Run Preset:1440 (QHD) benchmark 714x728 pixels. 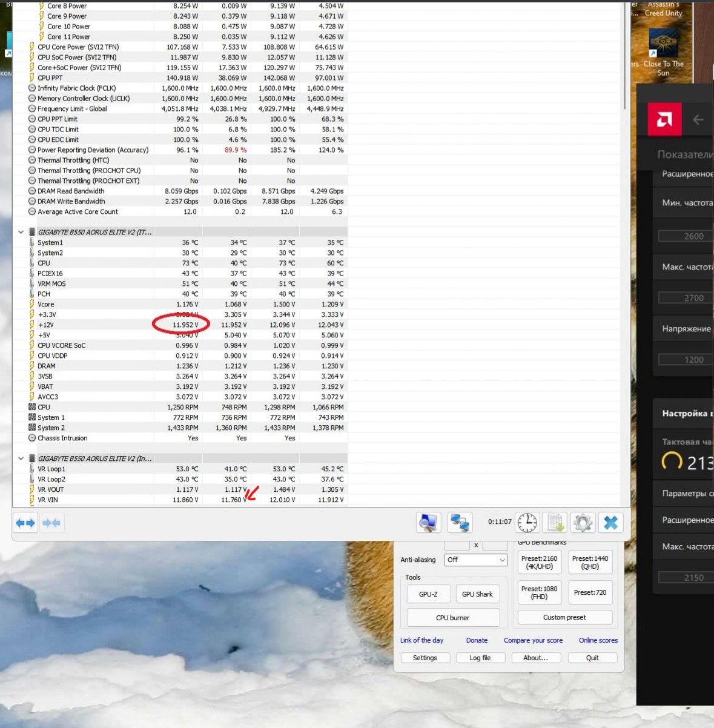coord(590,562)
